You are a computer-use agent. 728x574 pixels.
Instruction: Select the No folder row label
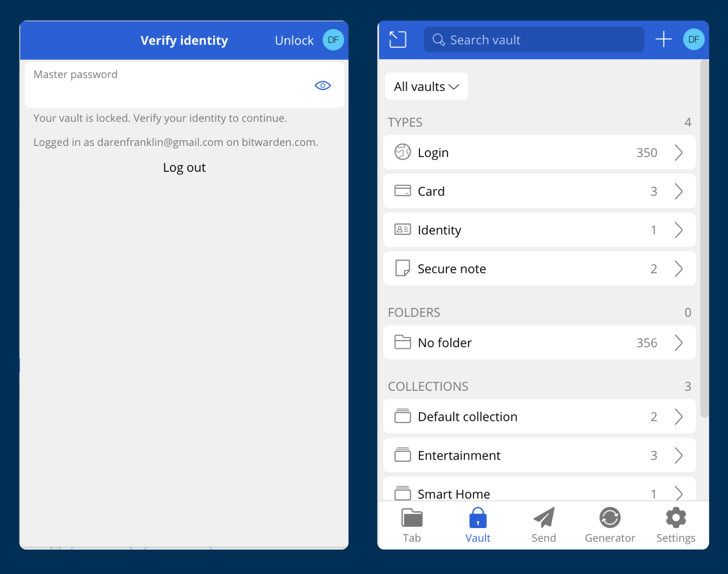pos(444,342)
